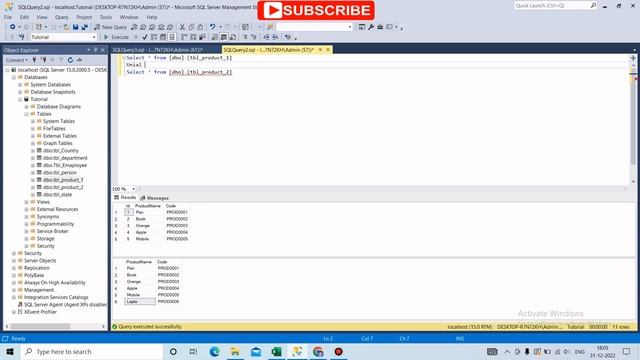Click the Copy icon in toolbar
The width and height of the screenshot is (640, 360).
[191, 27]
